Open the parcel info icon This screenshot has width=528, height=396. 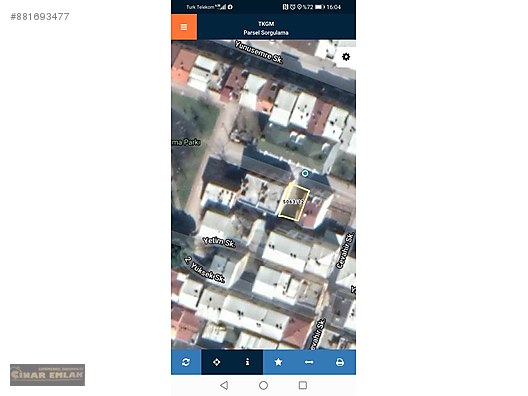point(248,362)
